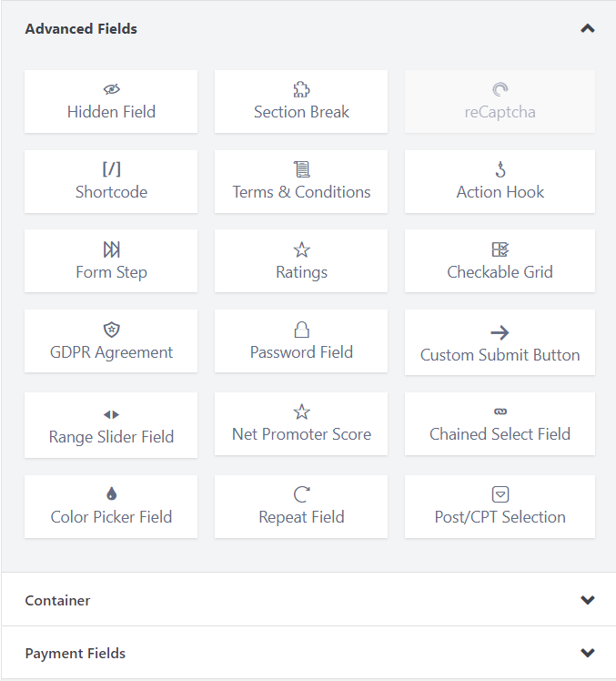Click the Password Field lock icon
Viewport: 616px width, 681px height.
pyautogui.click(x=301, y=330)
